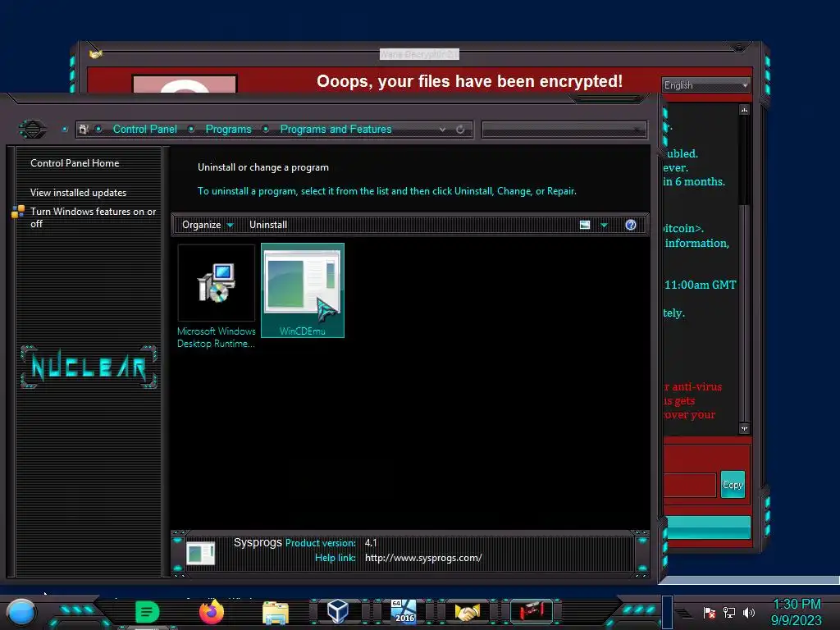The height and width of the screenshot is (630, 840).
Task: Click the back navigation button
Action: click(x=33, y=129)
